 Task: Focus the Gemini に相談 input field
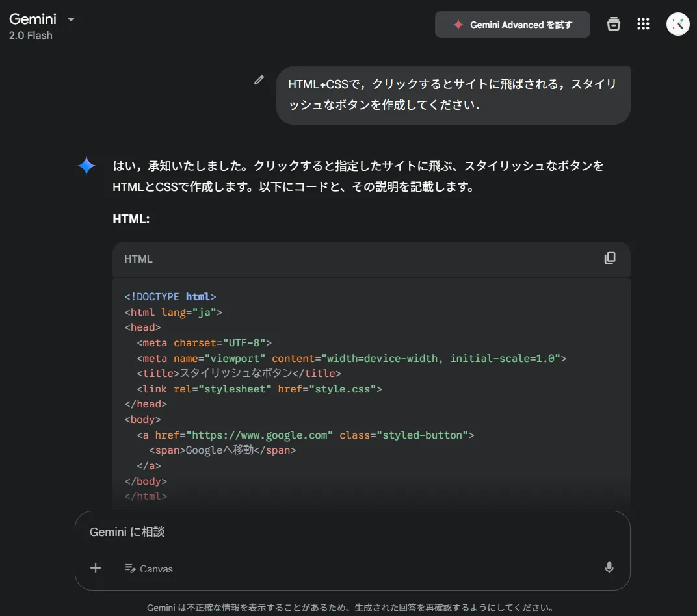[351, 532]
